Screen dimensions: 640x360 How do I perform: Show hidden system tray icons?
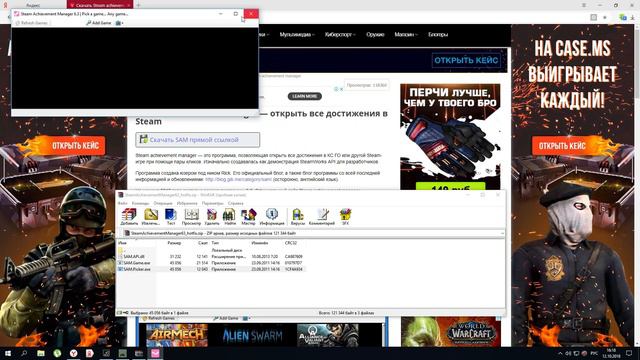560,353
